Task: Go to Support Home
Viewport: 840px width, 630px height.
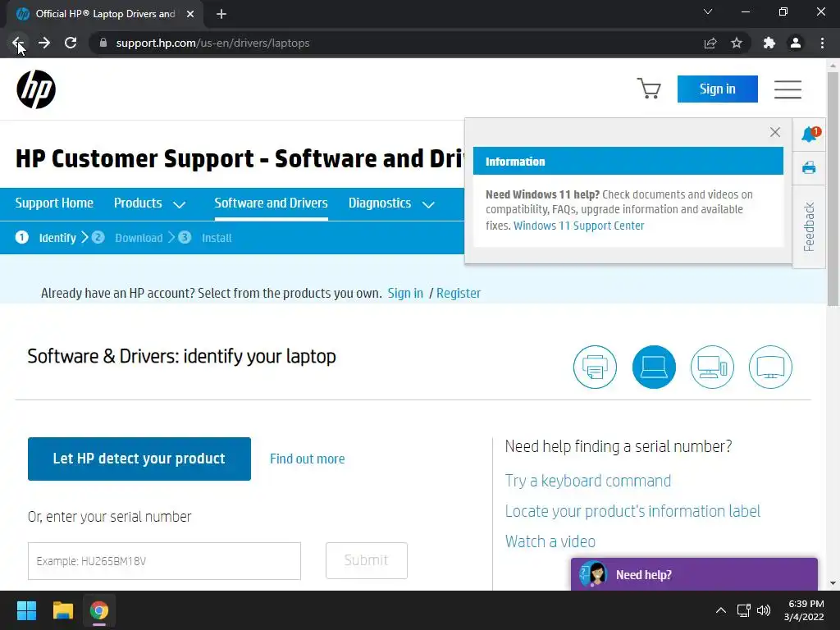Action: coord(54,203)
